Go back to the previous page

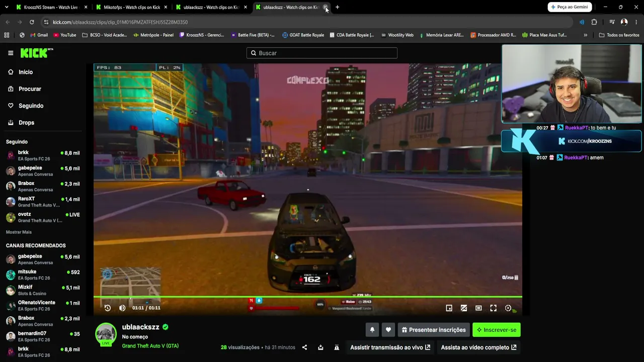[8, 22]
